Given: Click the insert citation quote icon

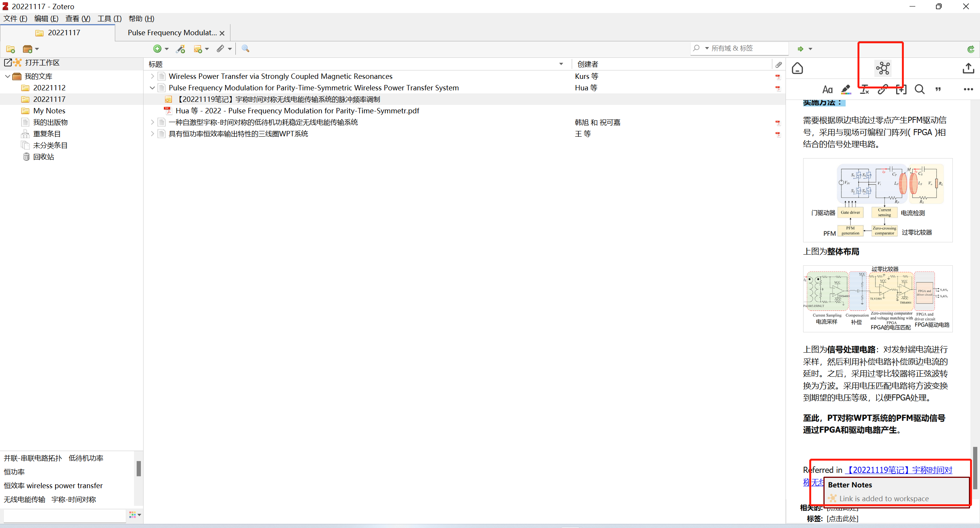Looking at the screenshot, I should pyautogui.click(x=938, y=90).
